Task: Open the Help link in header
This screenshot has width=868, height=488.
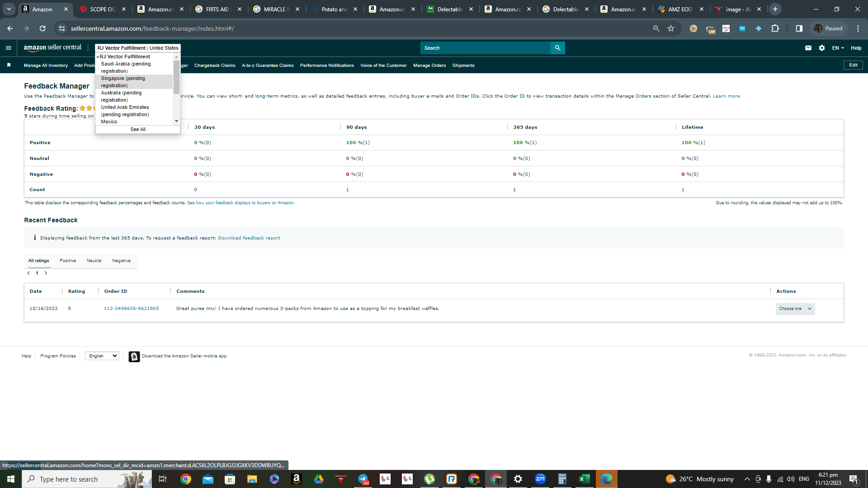Action: point(856,48)
